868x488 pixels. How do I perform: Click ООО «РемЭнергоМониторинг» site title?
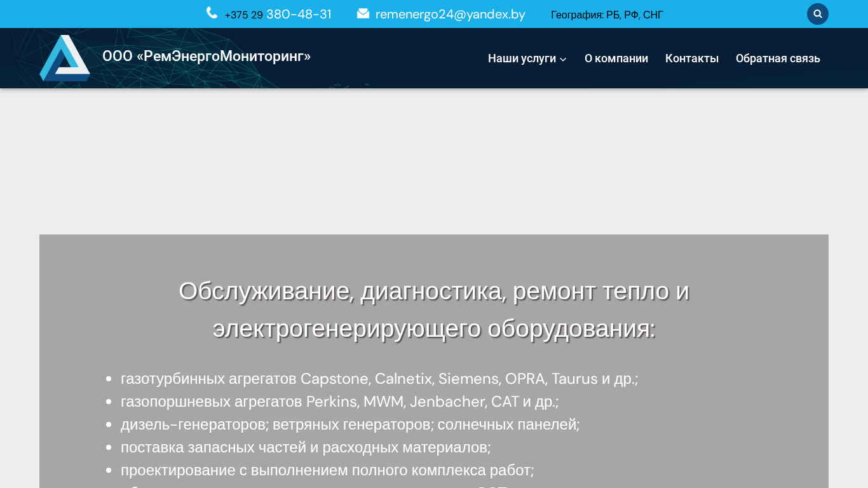point(207,56)
